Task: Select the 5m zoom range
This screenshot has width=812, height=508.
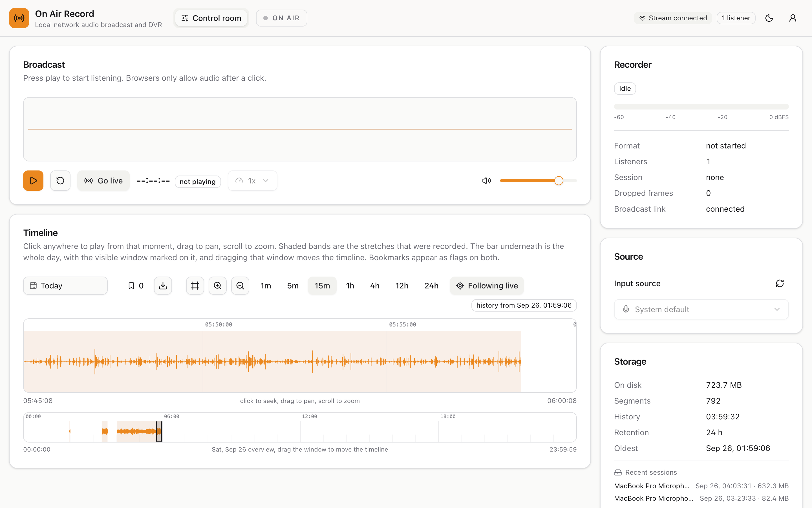Action: tap(293, 286)
